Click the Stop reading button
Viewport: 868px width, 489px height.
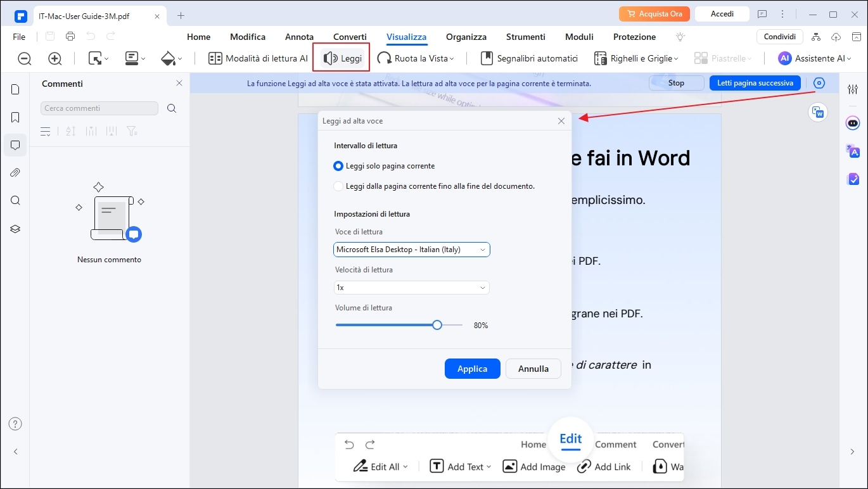click(x=677, y=83)
